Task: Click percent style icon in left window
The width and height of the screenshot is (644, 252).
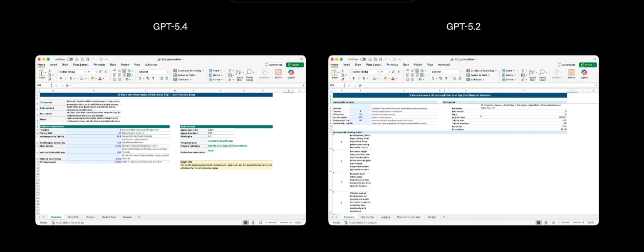Action: click(148, 78)
